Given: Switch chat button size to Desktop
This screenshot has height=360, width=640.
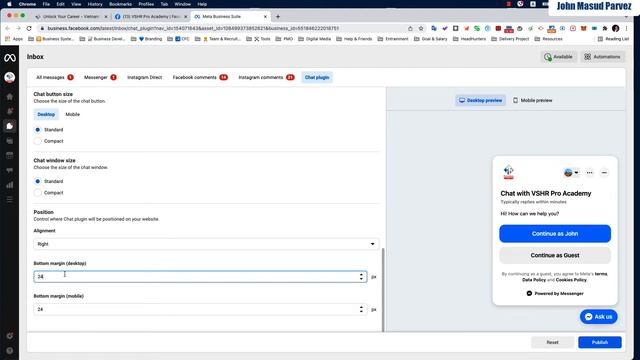Looking at the screenshot, I should click(46, 114).
